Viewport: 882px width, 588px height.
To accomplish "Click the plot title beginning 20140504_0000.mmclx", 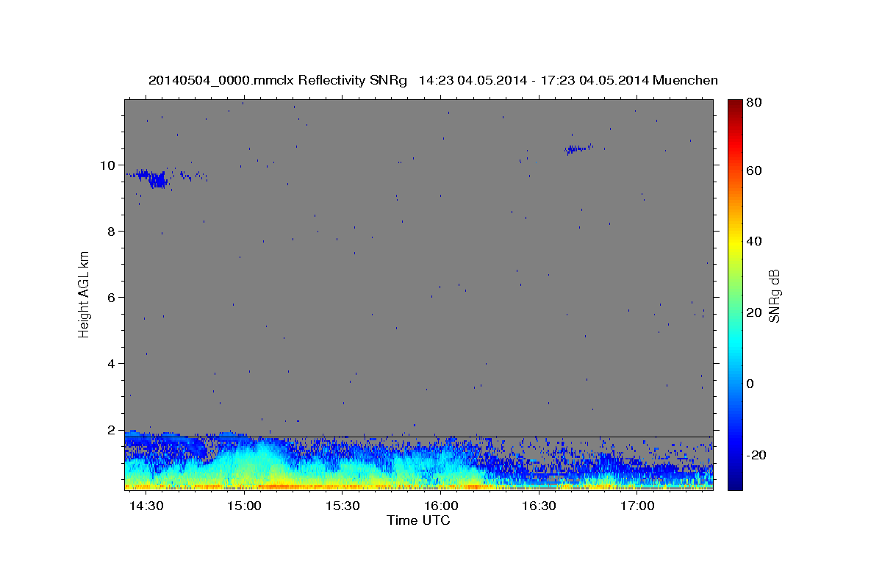I will (433, 80).
